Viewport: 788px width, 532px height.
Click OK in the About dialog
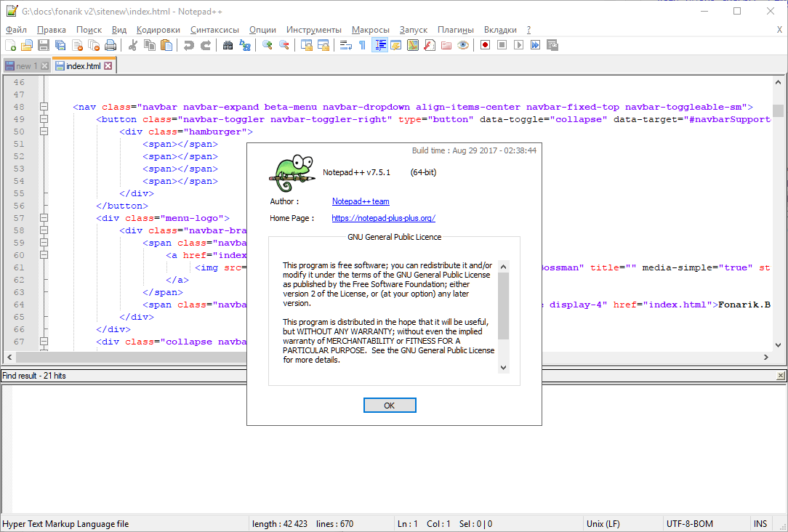[390, 406]
